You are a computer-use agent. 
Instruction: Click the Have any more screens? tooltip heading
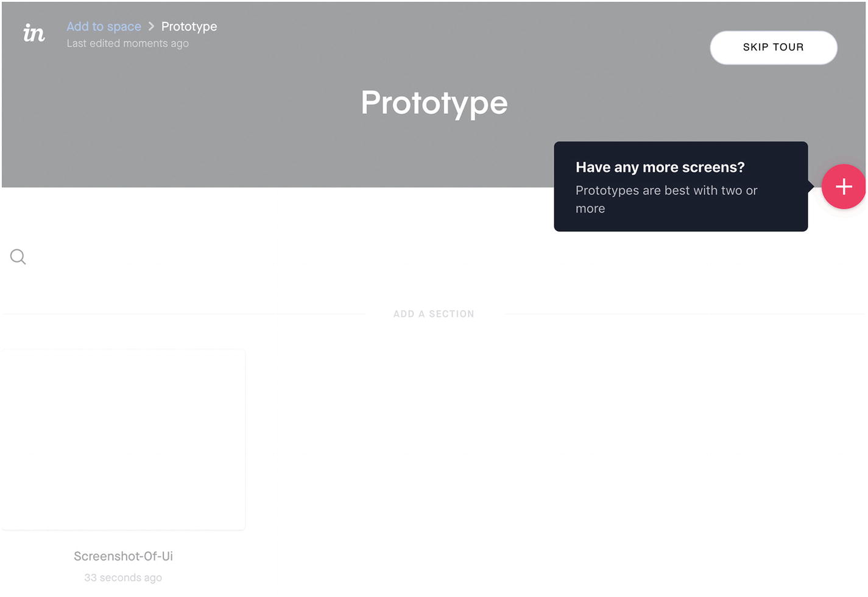pos(660,167)
